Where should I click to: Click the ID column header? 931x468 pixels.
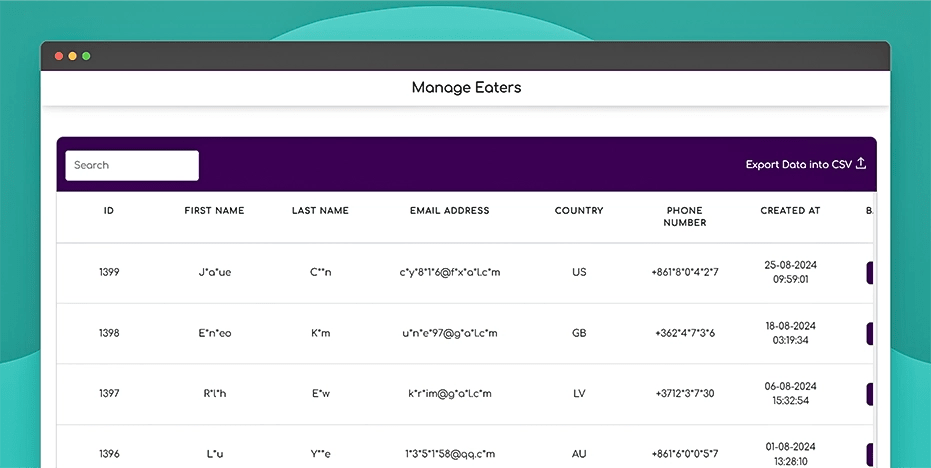point(109,210)
